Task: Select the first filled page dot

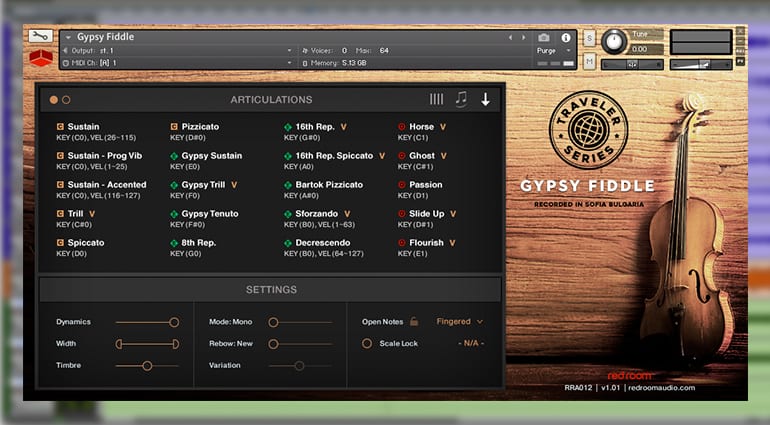Action: click(54, 100)
